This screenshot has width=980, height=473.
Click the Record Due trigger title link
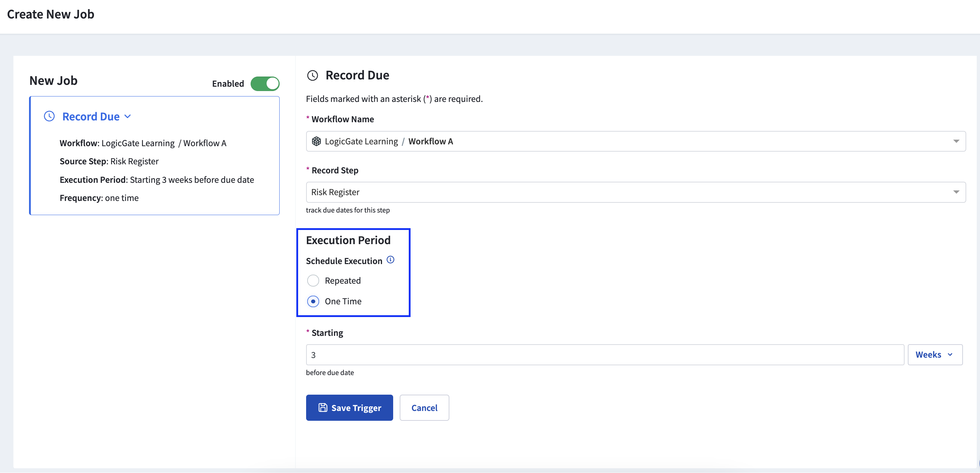(x=91, y=116)
